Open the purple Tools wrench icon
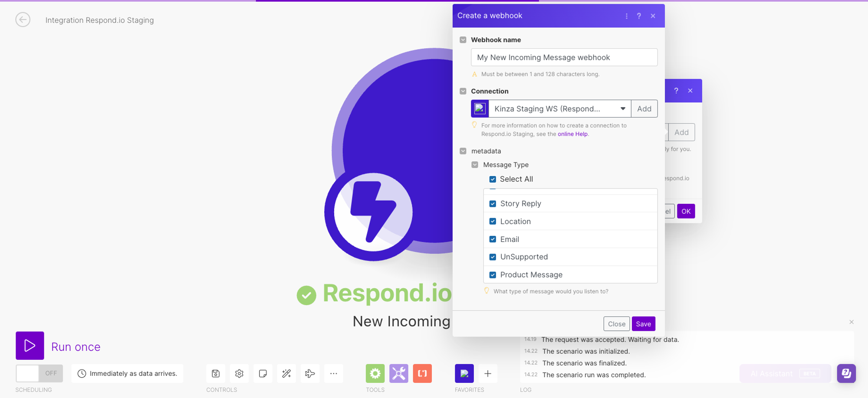This screenshot has width=868, height=398. point(398,373)
